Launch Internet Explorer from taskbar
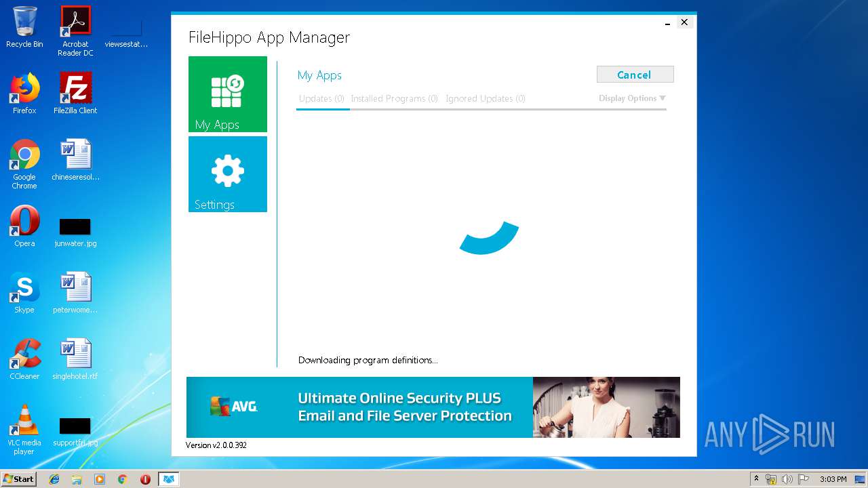The width and height of the screenshot is (868, 488). coord(54,479)
